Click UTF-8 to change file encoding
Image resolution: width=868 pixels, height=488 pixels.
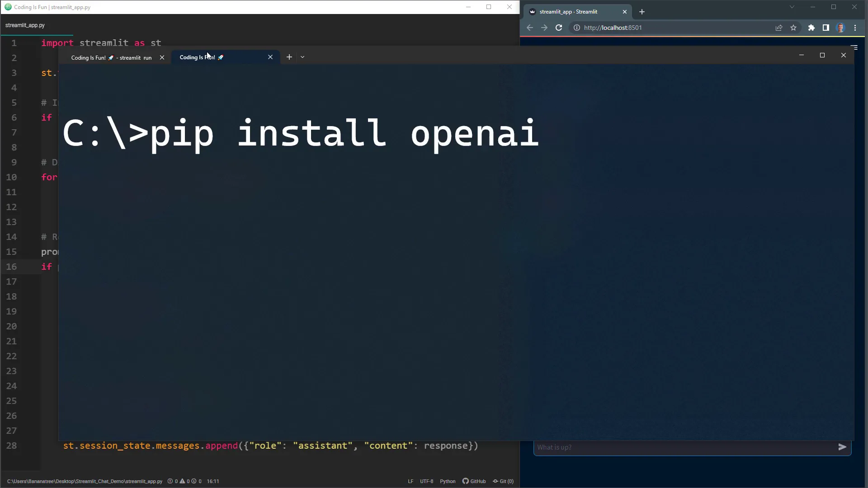pyautogui.click(x=426, y=481)
